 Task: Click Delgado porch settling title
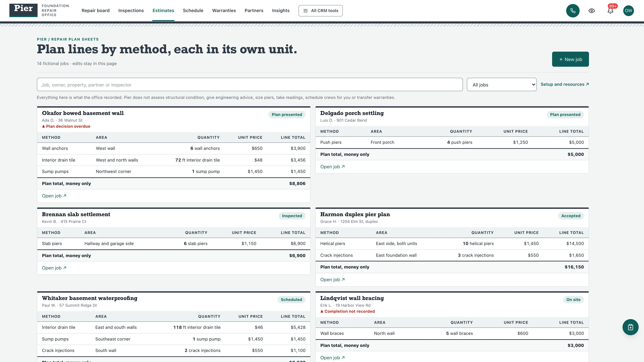(352, 113)
